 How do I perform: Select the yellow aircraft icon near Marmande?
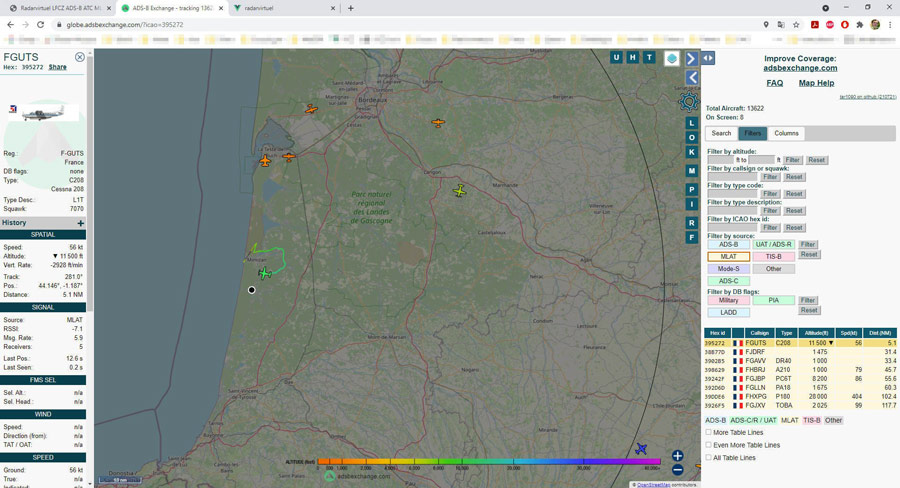pyautogui.click(x=459, y=191)
